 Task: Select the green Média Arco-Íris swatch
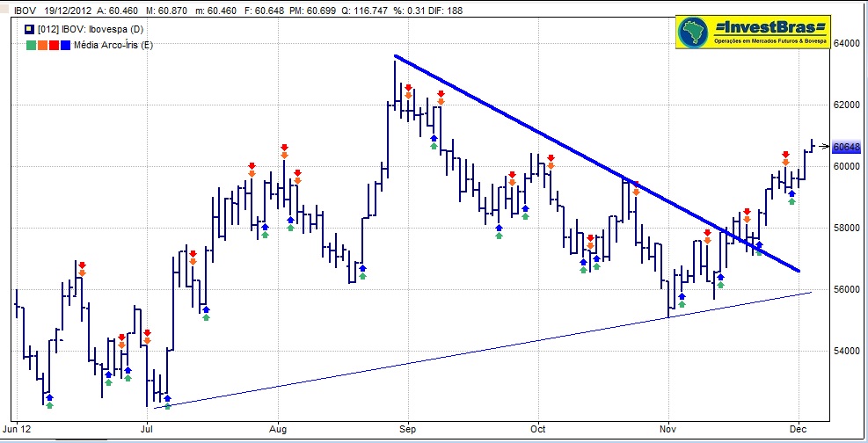tap(30, 46)
